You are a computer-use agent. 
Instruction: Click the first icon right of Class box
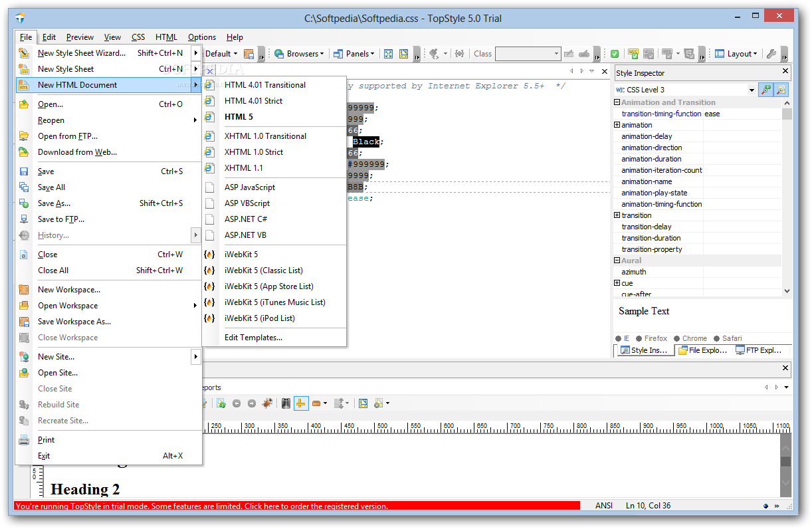tap(569, 54)
